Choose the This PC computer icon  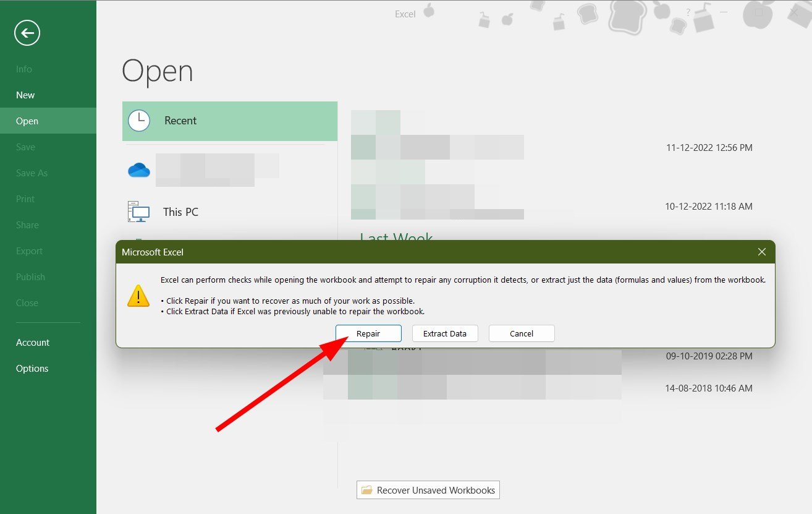138,212
